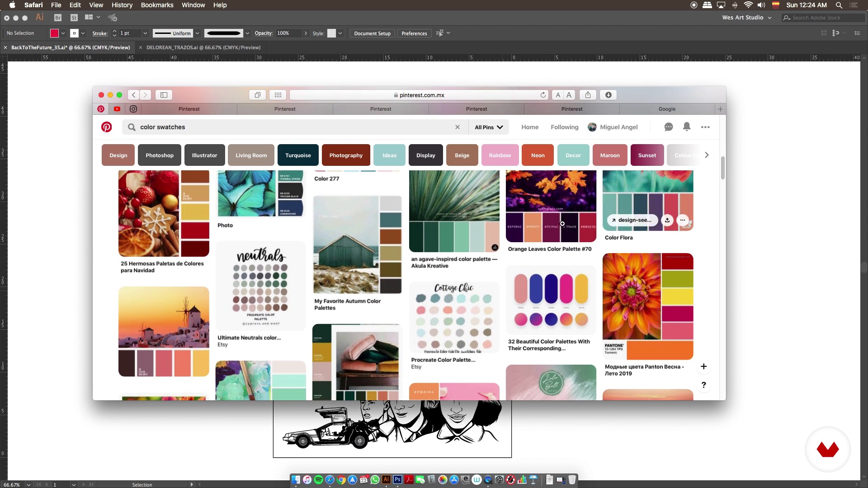868x488 pixels.
Task: Switch to DELOREAN_TRAZOS.ai document tab
Action: [203, 47]
